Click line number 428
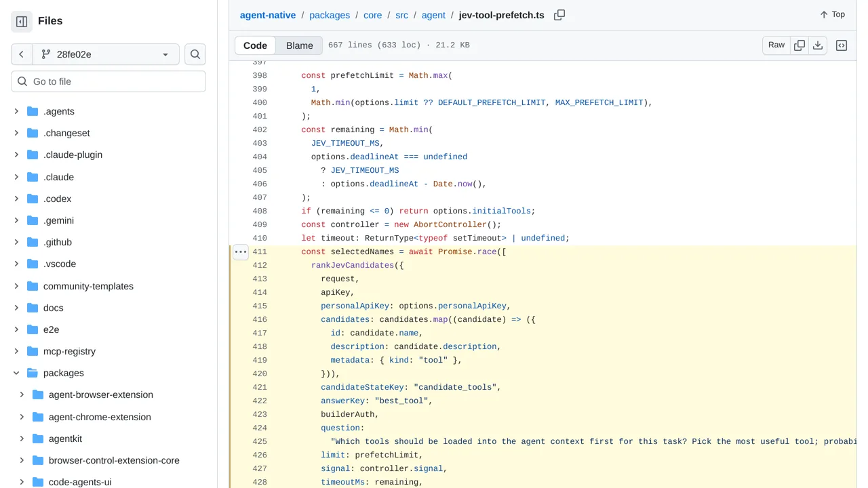This screenshot has width=868, height=488. tap(260, 483)
